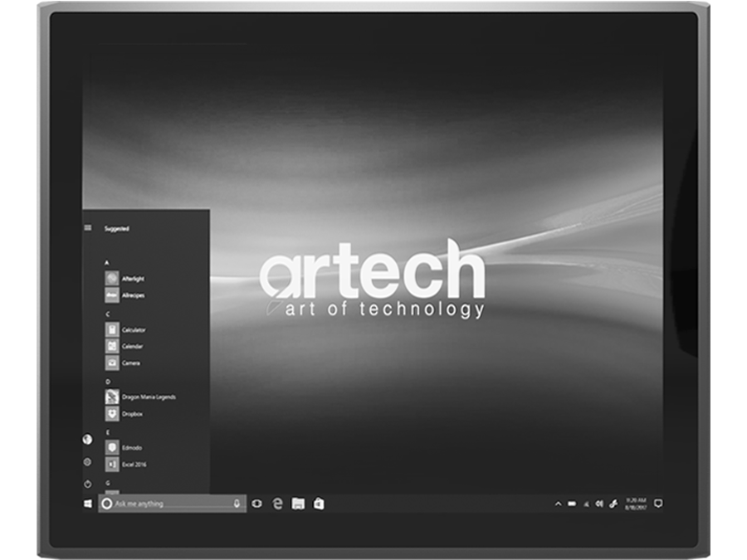Open the Calendar app
This screenshot has width=747, height=560.
click(x=132, y=346)
